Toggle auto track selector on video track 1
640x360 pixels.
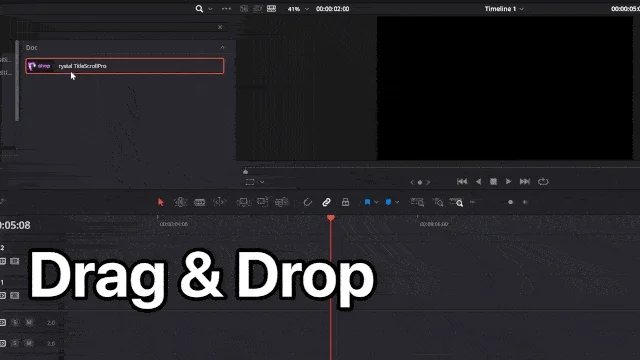(x=2, y=295)
